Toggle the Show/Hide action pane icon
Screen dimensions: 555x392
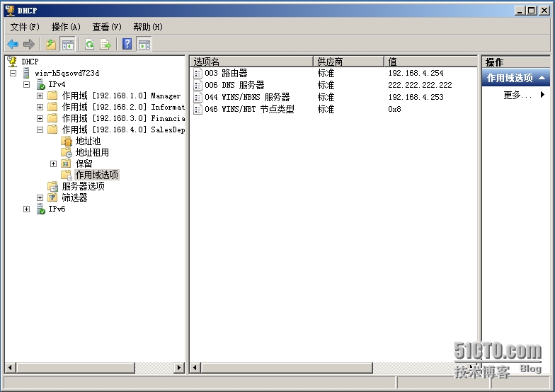(x=144, y=44)
